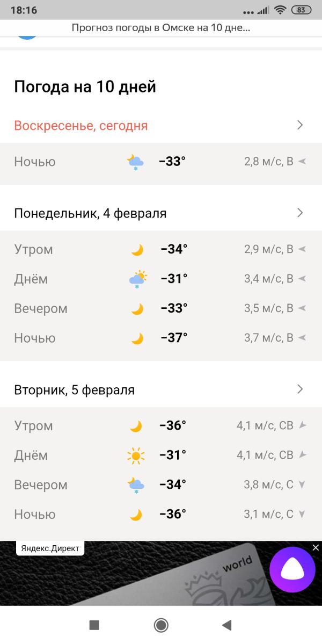Viewport: 322px width, 644px height.
Task: Select Monday night −37° forecast row
Action: tap(161, 338)
